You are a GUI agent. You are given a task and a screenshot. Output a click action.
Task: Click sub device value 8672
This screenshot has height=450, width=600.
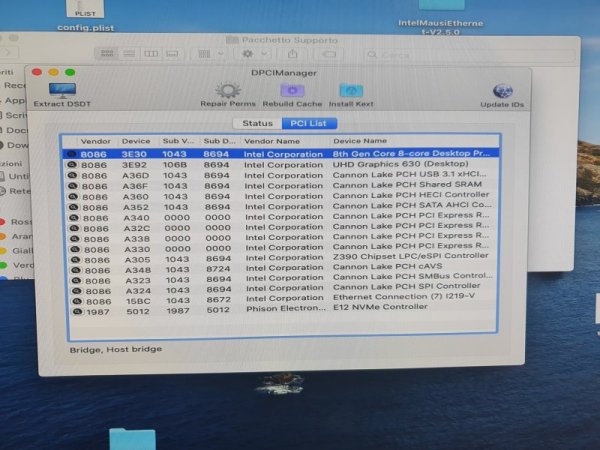tap(218, 300)
